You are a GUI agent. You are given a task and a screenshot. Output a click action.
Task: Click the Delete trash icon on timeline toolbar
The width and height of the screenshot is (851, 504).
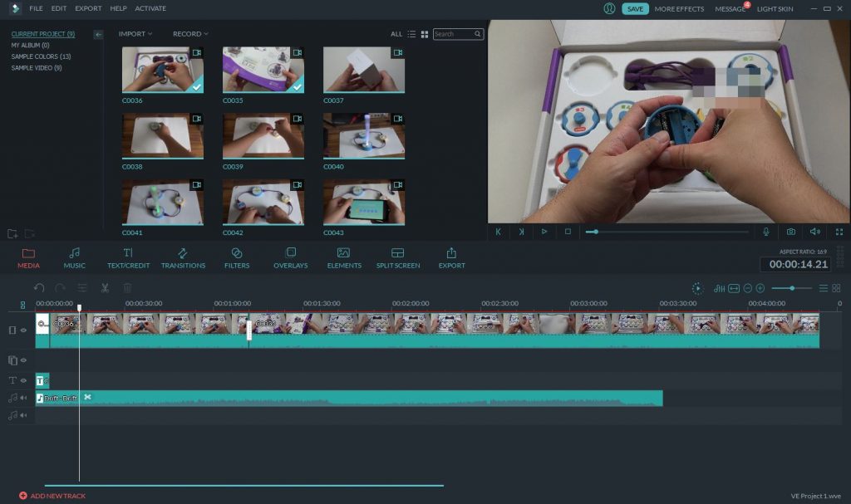tap(125, 288)
